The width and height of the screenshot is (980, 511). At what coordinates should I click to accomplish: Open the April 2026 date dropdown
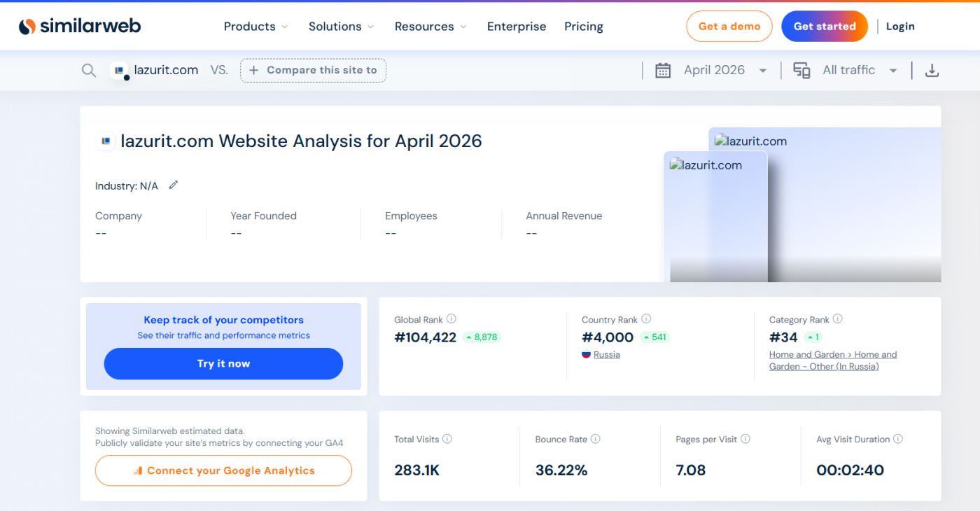point(725,70)
